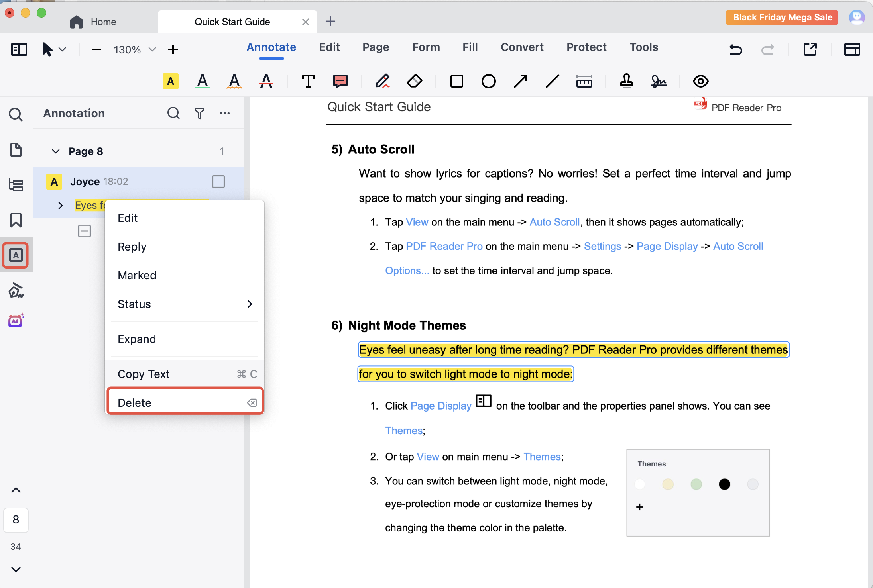This screenshot has height=588, width=873.
Task: Select the black theme swatch
Action: (724, 484)
